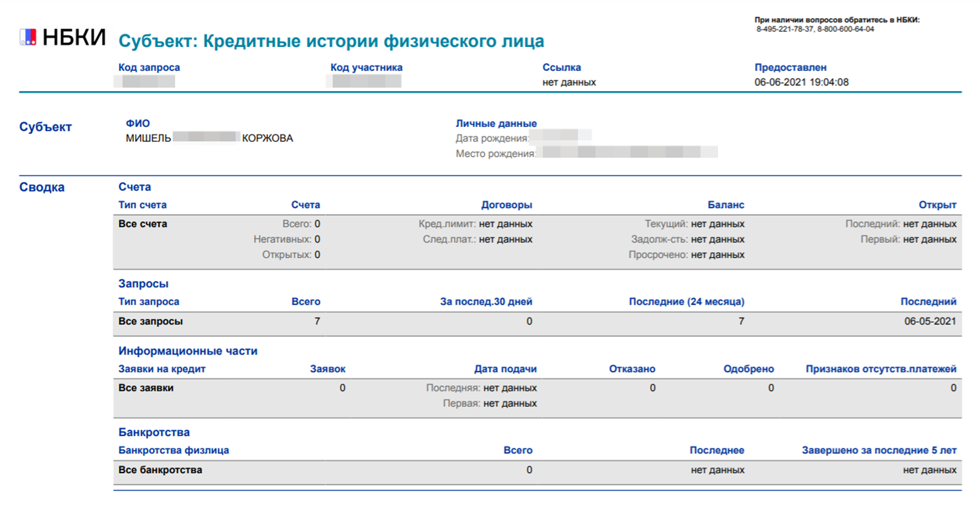Click the 'Дата рождения:' label

[493, 138]
